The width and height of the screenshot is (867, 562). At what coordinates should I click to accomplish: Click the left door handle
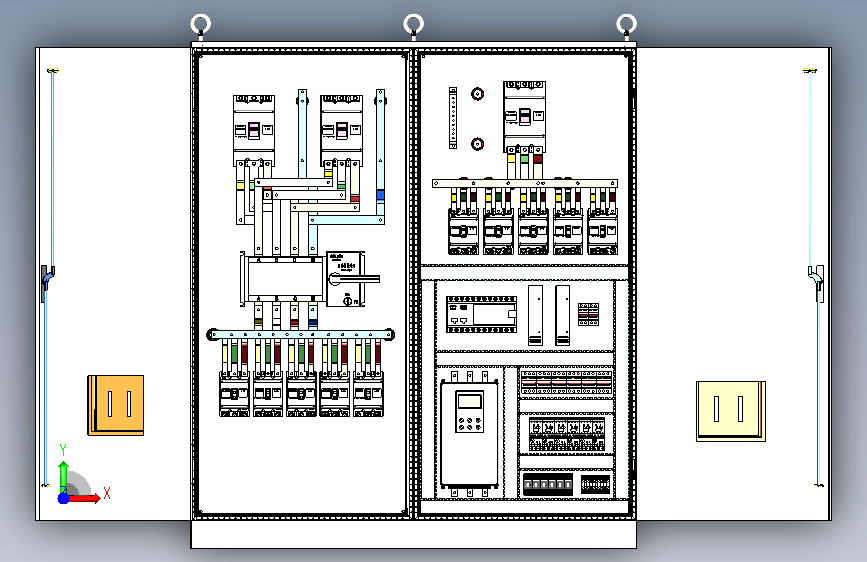point(47,283)
